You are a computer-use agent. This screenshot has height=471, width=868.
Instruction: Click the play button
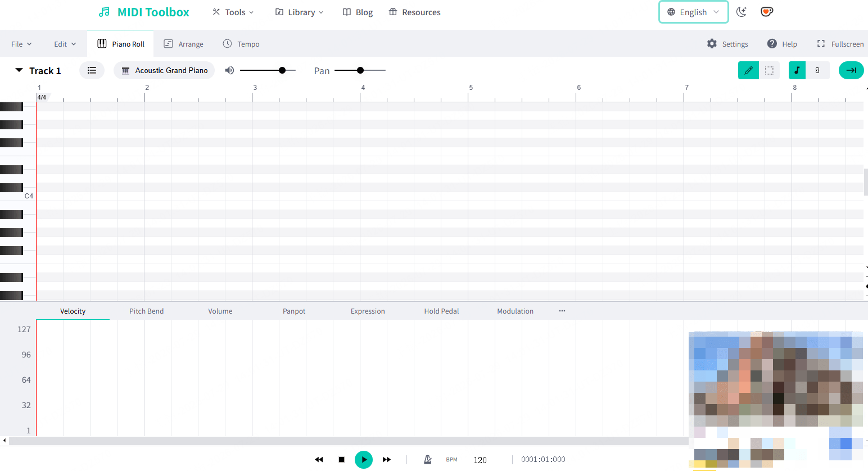click(364, 460)
